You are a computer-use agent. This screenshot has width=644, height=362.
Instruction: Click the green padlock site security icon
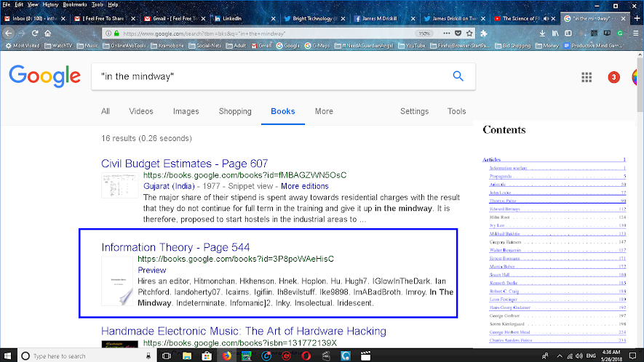coord(116,33)
